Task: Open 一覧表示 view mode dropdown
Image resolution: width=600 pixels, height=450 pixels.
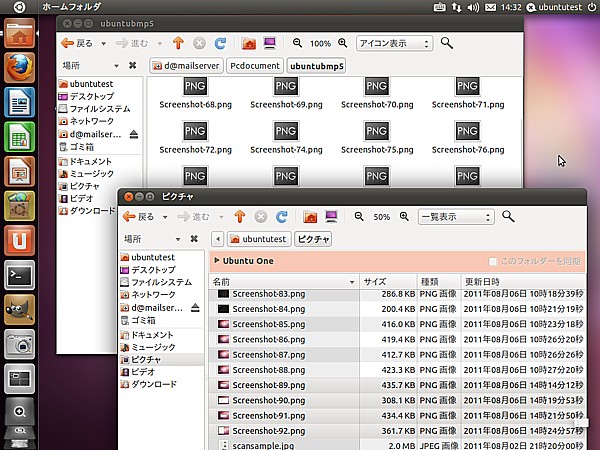Action: click(x=456, y=217)
